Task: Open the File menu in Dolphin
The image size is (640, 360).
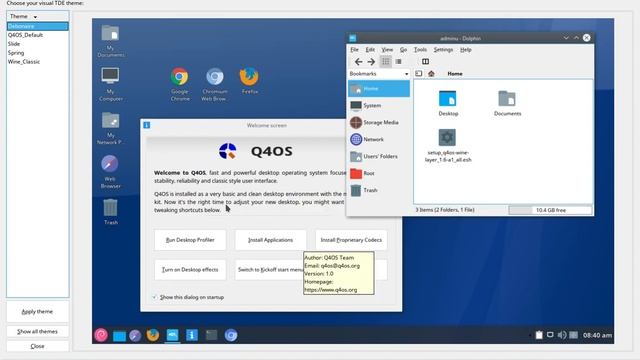Action: coord(354,50)
